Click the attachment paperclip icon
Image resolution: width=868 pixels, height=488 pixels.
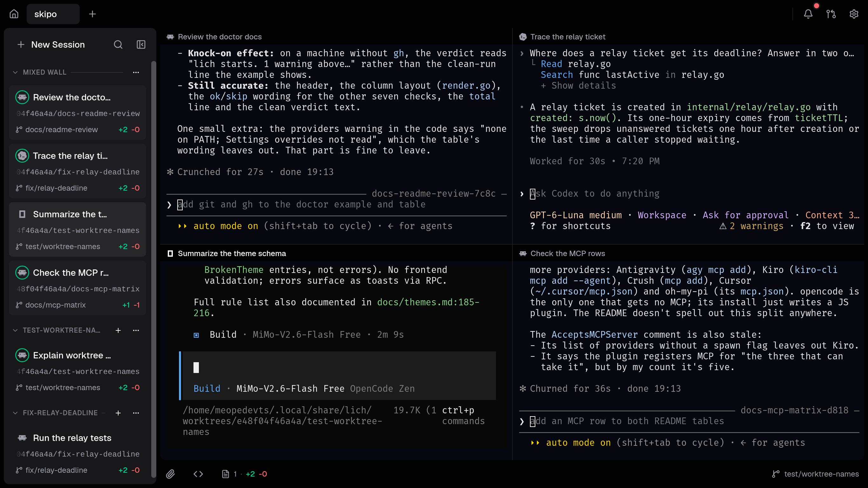(x=171, y=474)
